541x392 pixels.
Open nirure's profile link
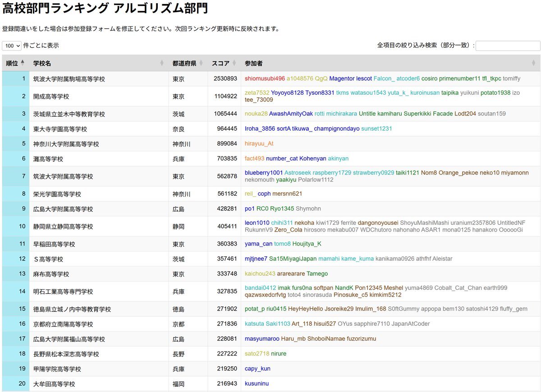point(279,353)
